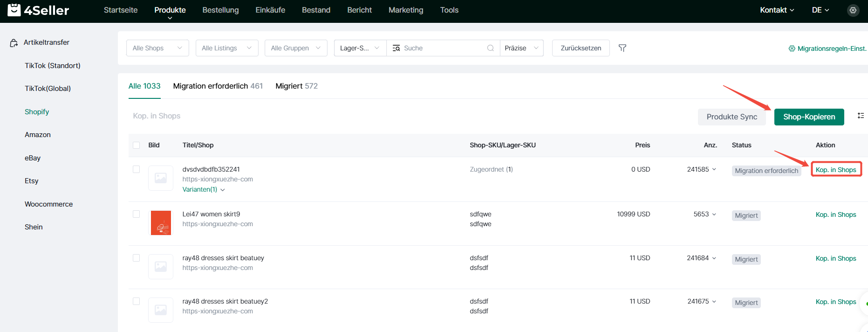The height and width of the screenshot is (332, 868).
Task: Toggle the select-all checkbox in header
Action: (x=137, y=145)
